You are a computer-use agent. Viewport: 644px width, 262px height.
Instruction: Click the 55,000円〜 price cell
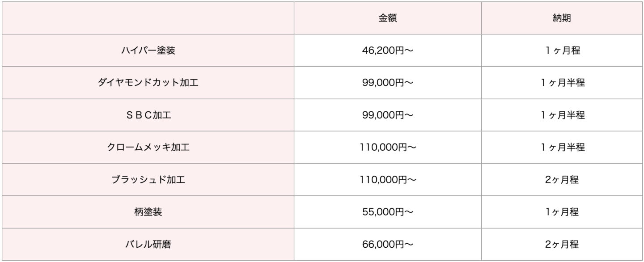(387, 212)
